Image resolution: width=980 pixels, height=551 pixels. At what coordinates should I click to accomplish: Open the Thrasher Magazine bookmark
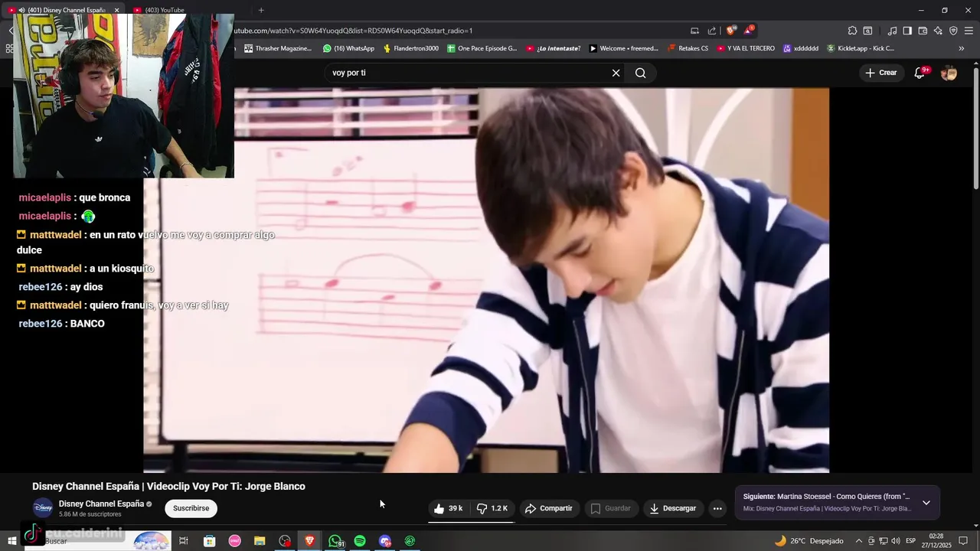pyautogui.click(x=278, y=48)
